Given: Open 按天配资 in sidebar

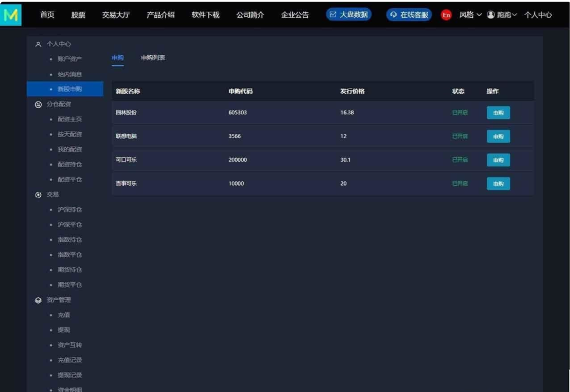Looking at the screenshot, I should [70, 134].
